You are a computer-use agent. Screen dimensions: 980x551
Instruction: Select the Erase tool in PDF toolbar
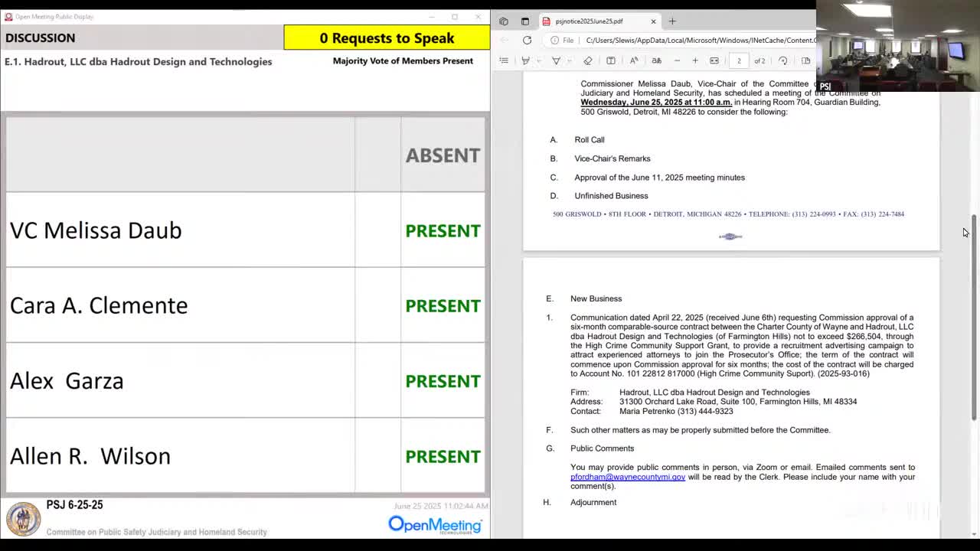coord(588,60)
